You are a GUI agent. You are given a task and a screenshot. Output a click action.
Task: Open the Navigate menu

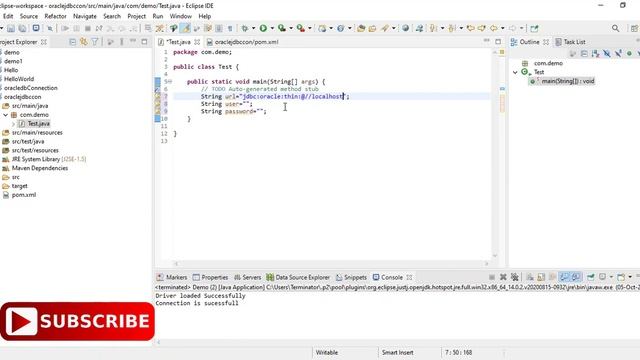(x=84, y=16)
